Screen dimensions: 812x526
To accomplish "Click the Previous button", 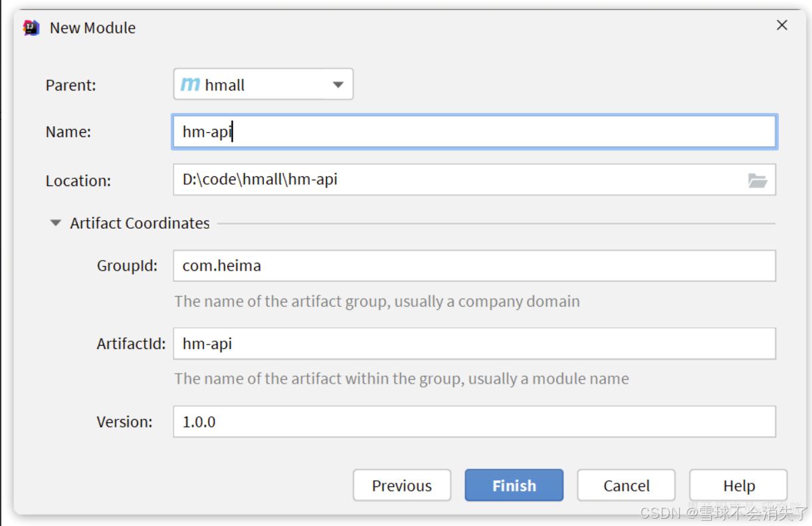I will [x=401, y=485].
